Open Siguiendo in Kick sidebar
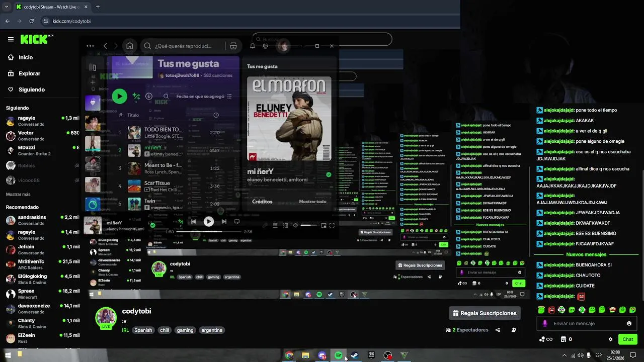The height and width of the screenshot is (362, 644). 32,89
